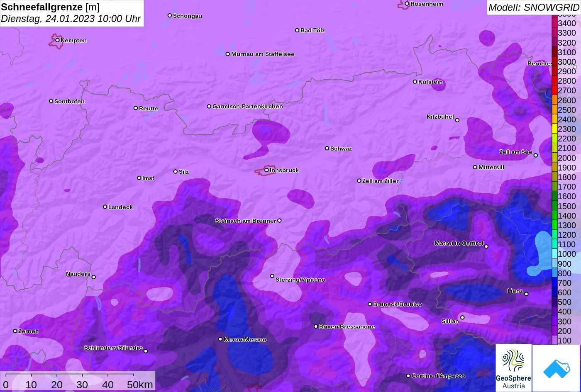Viewport: 581px width, 392px height.
Task: Click the 'Garmisch-Partenkirchen' label
Action: pyautogui.click(x=248, y=106)
